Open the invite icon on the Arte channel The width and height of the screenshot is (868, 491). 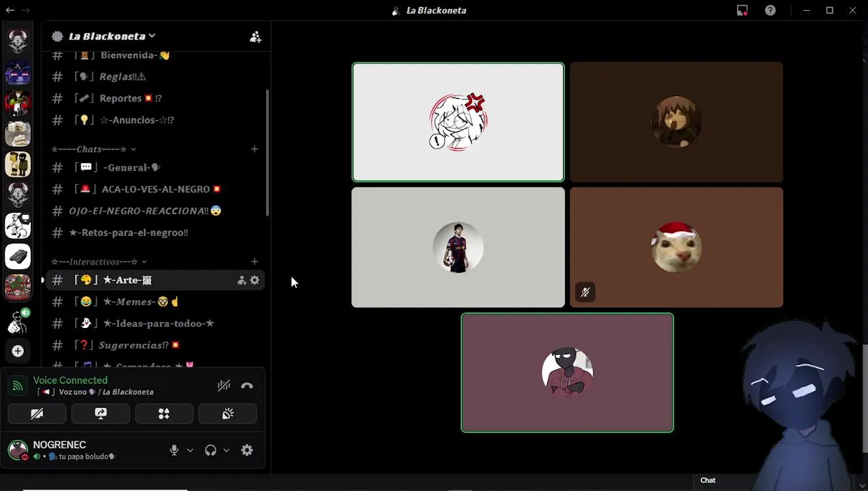(x=242, y=280)
